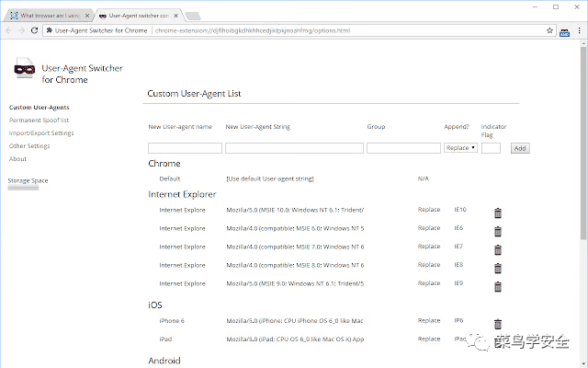Click the 'IP6' indicator flag
Viewport: 588px width, 368px height.
pos(458,320)
